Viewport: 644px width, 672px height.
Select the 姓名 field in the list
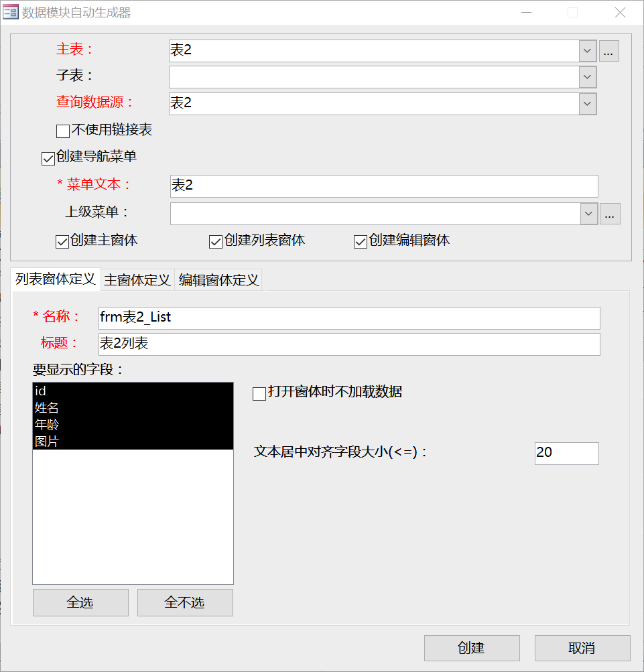[x=133, y=407]
